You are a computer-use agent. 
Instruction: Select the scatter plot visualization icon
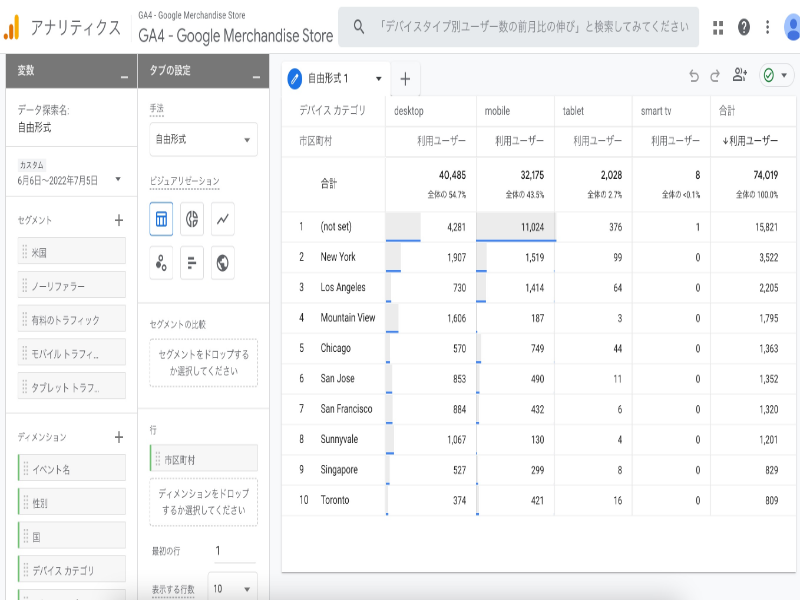coord(161,263)
